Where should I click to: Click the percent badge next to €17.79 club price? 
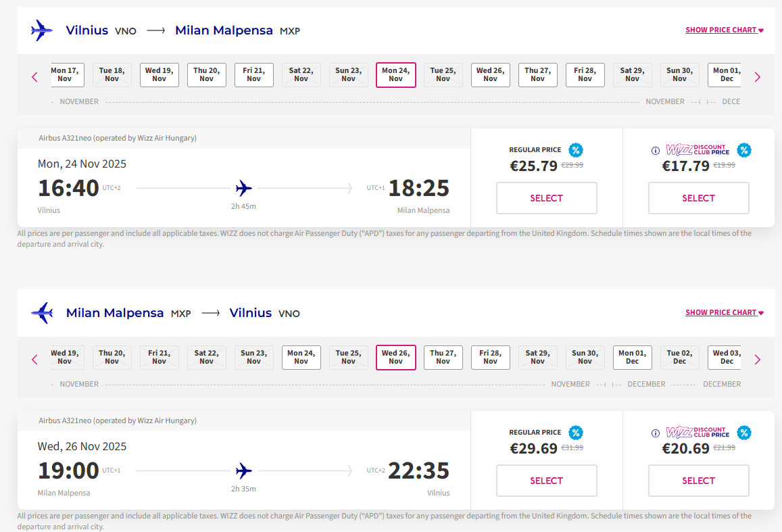(x=743, y=150)
